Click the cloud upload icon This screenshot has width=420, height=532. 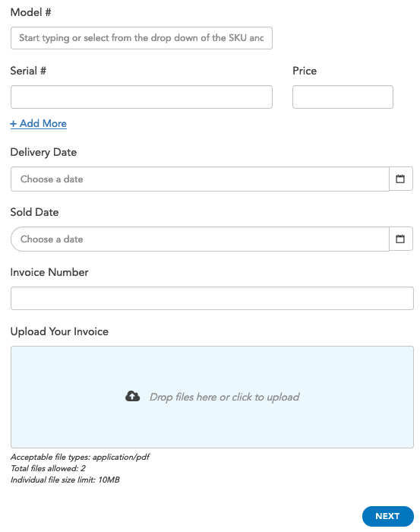click(133, 396)
